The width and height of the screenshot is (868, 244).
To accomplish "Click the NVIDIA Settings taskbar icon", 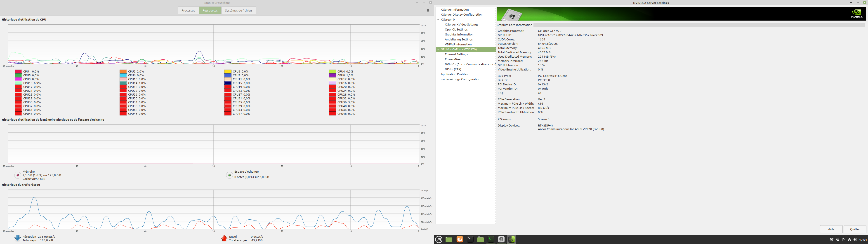I will (512, 239).
